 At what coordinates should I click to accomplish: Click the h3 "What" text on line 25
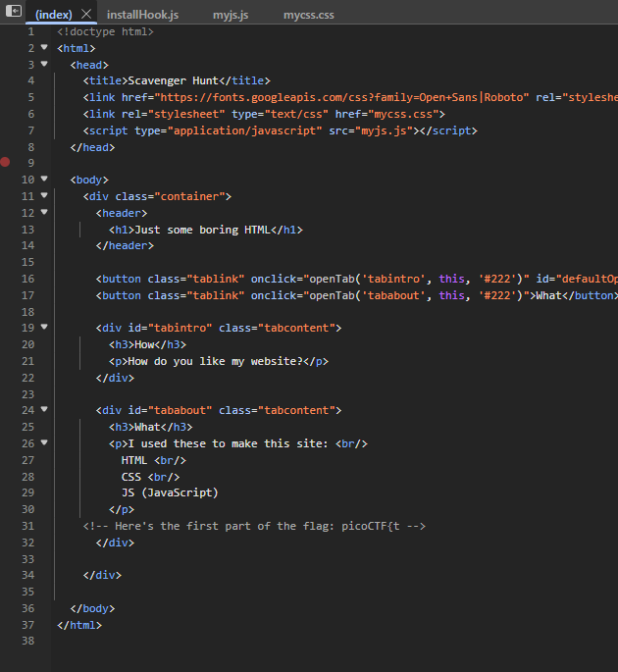point(147,428)
